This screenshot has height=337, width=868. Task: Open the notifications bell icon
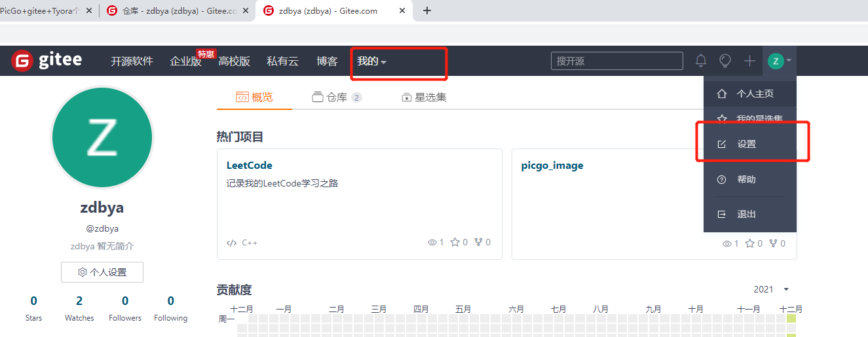tap(701, 61)
